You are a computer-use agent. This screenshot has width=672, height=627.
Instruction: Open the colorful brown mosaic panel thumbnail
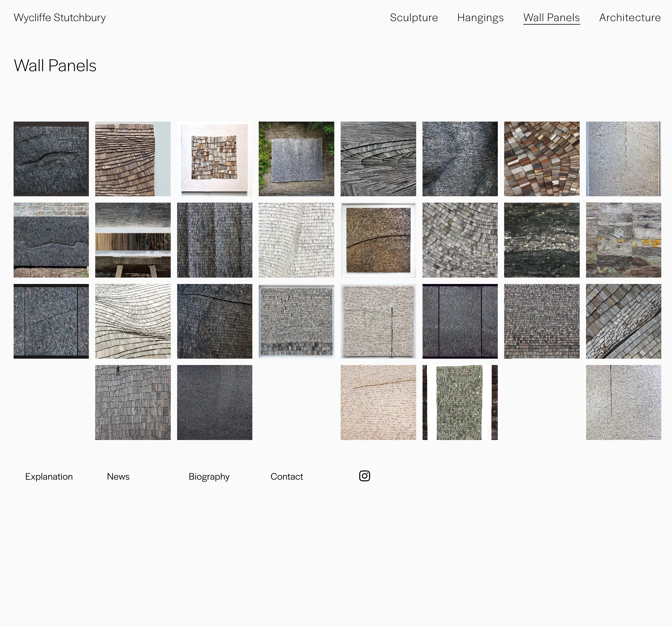(x=541, y=159)
